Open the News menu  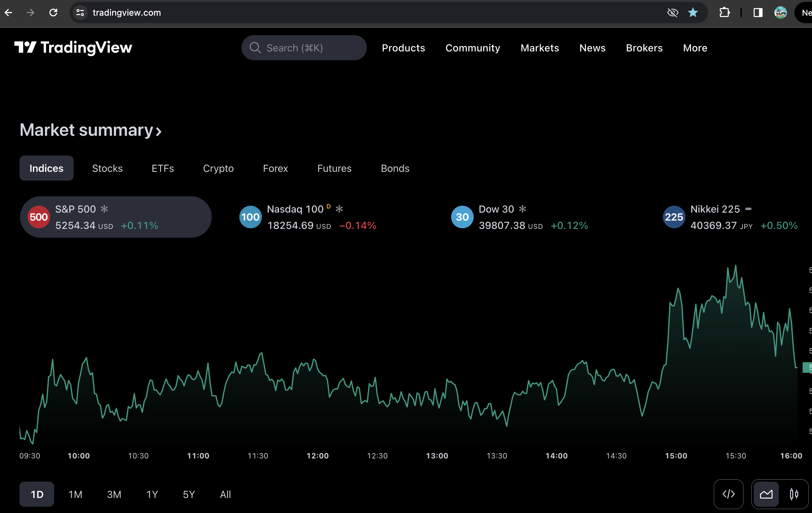592,48
